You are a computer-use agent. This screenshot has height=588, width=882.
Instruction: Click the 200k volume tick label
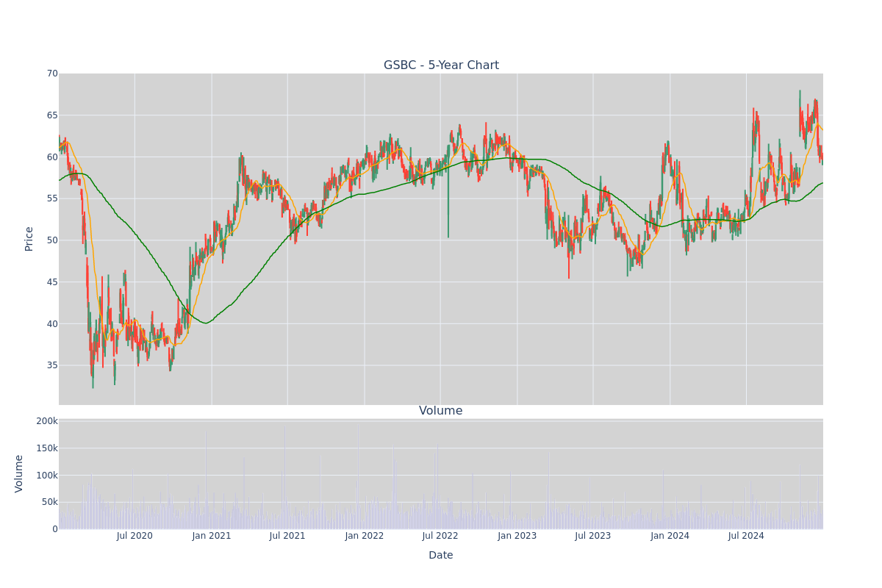(x=47, y=421)
